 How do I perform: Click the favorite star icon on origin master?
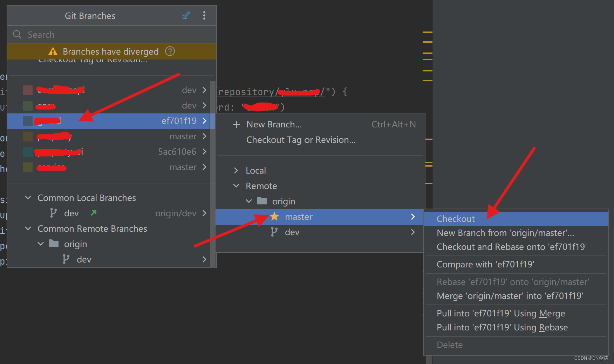274,216
